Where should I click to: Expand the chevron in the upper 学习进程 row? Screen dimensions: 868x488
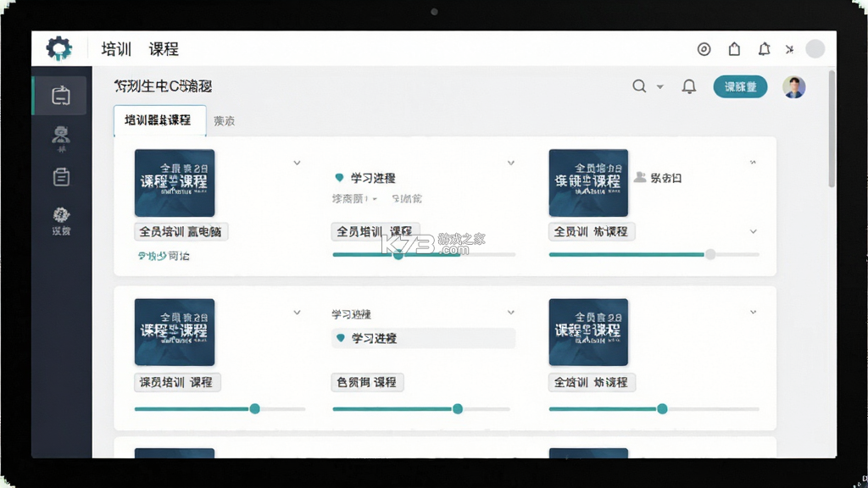coord(511,163)
